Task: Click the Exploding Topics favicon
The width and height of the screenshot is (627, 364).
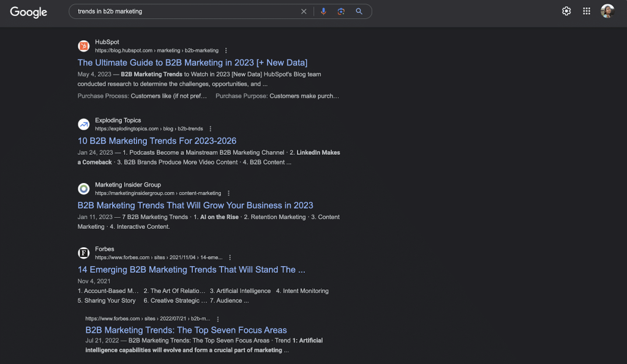Action: (83, 124)
